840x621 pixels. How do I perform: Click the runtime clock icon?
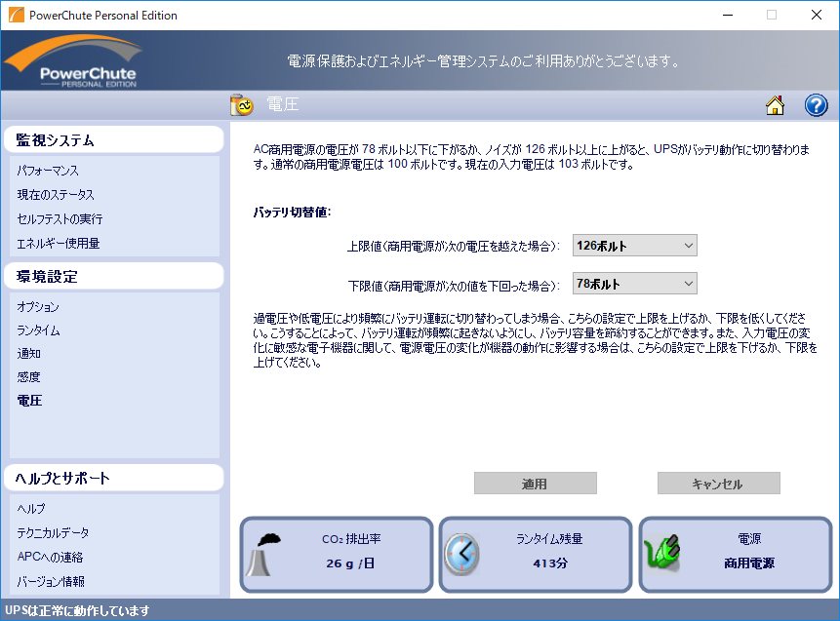pos(461,555)
